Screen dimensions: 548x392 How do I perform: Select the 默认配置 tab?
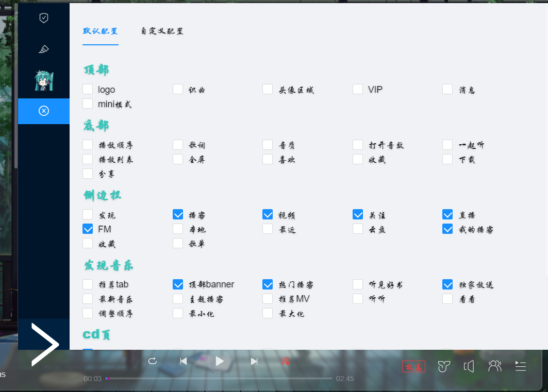click(100, 31)
